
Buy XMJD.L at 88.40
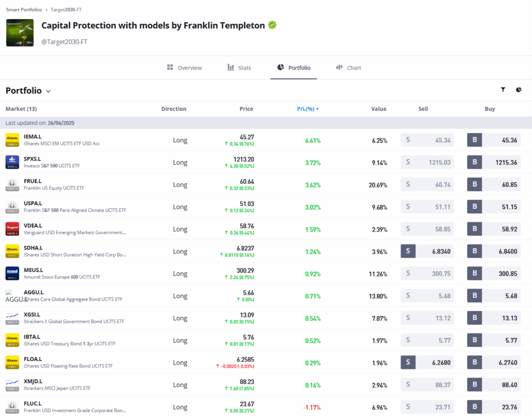[494, 385]
